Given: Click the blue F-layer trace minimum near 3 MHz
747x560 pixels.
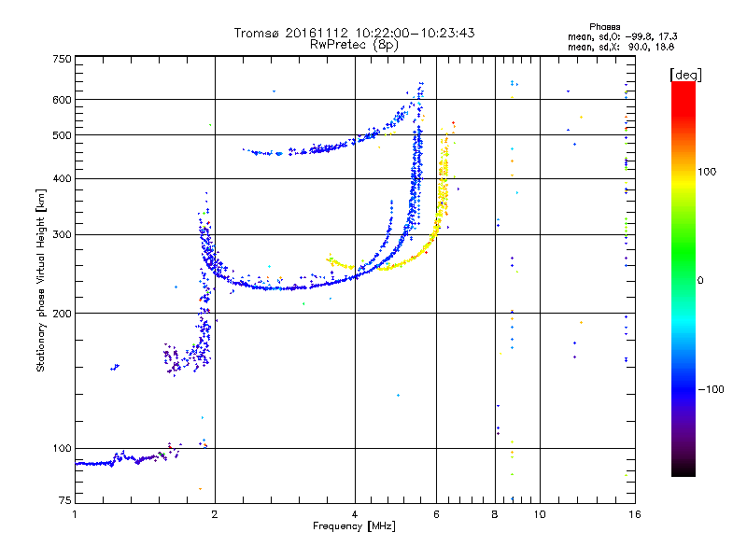Looking at the screenshot, I should click(x=281, y=288).
